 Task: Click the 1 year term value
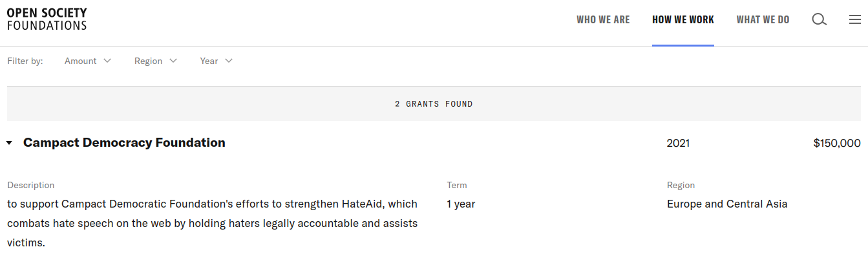(461, 204)
